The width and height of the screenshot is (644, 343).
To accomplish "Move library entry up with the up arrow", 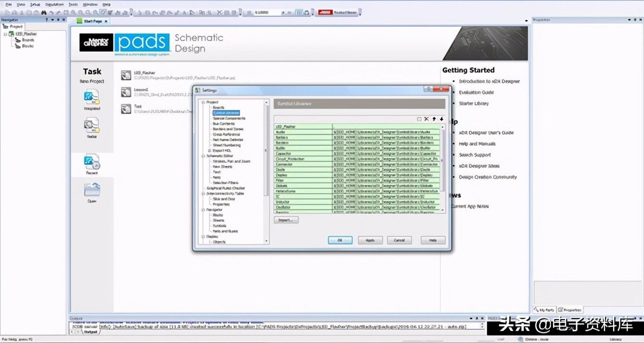I will click(434, 119).
